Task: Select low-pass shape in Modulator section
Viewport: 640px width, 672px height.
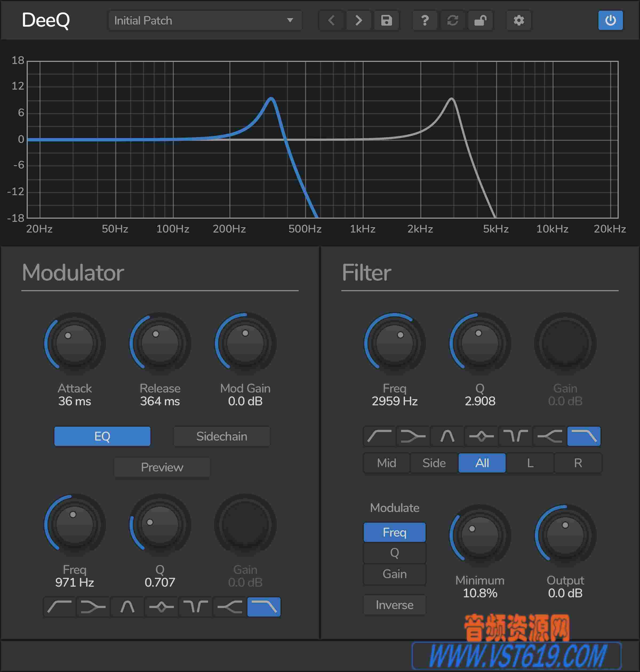Action: coord(264,607)
